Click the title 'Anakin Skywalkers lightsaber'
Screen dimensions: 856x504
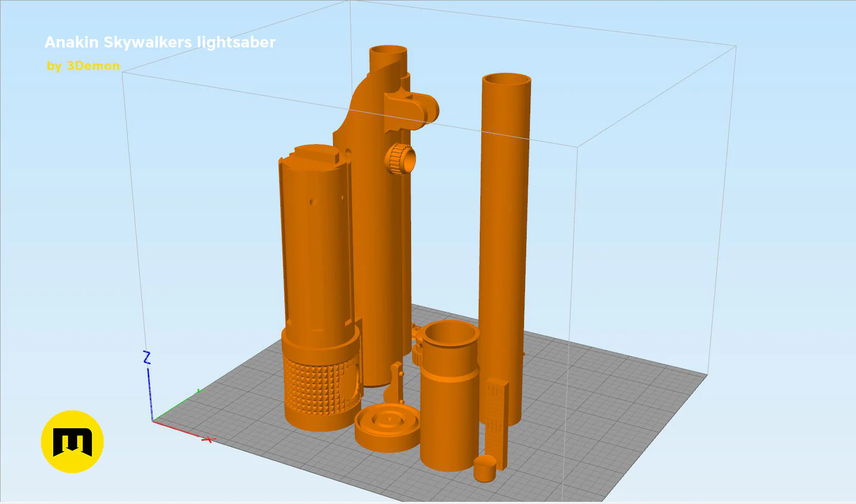(160, 42)
